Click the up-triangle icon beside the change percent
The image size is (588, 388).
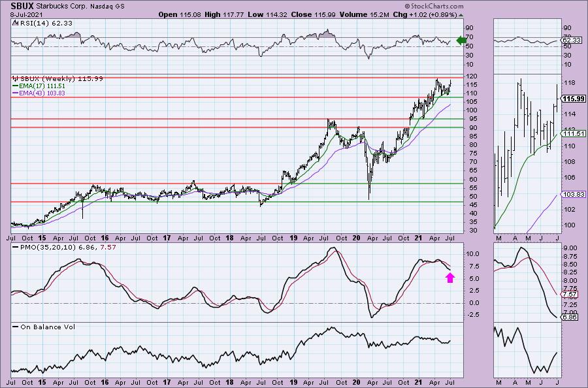pos(461,15)
